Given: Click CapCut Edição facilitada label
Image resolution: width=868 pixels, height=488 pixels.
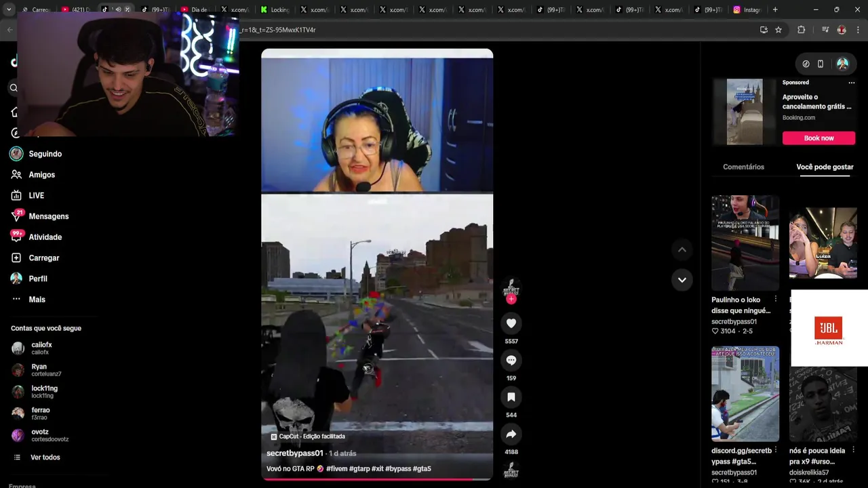Looking at the screenshot, I should [x=308, y=436].
